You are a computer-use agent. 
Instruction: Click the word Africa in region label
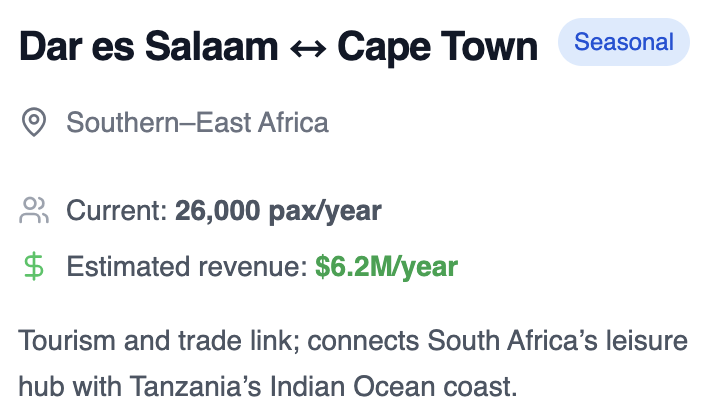293,122
